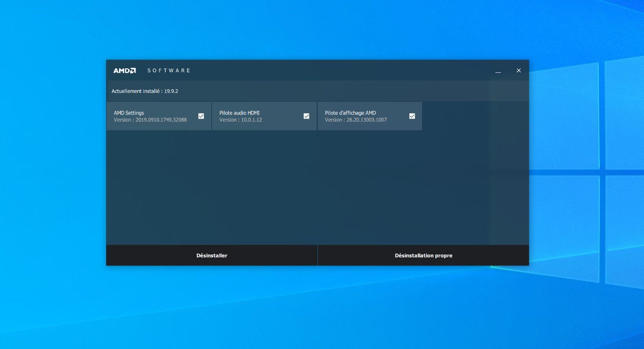Screen dimensions: 644x349
Task: Click display driver version 26.20.13003.1007 text
Action: 356,120
